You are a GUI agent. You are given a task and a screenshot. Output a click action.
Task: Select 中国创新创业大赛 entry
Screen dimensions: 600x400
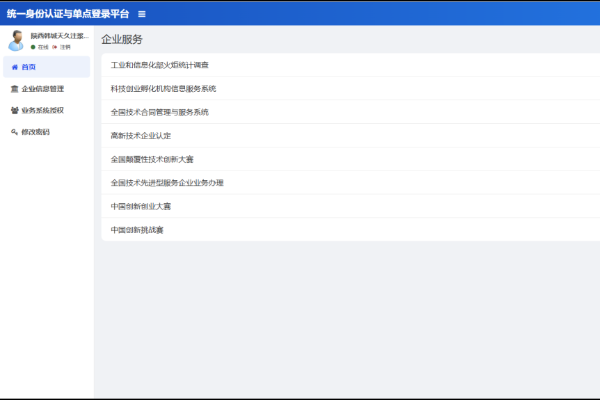(141, 206)
